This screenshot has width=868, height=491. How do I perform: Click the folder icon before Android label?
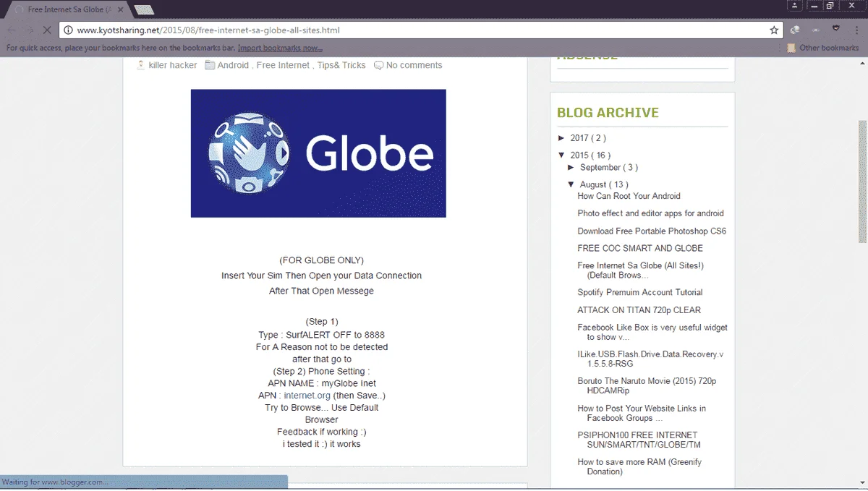[210, 65]
